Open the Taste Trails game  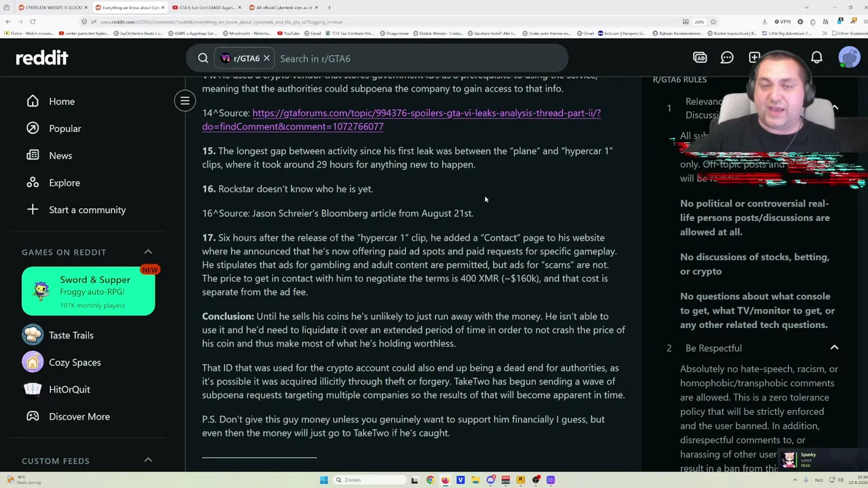(x=71, y=335)
